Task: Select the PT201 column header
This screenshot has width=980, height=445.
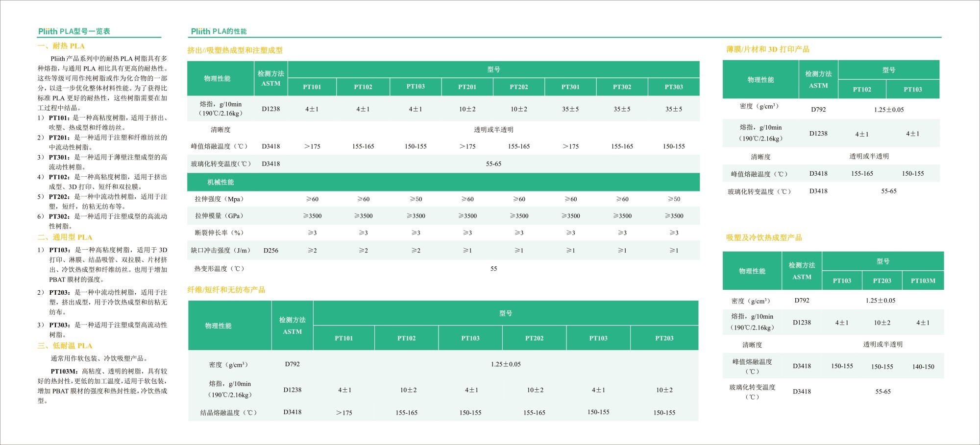Action: coord(467,87)
